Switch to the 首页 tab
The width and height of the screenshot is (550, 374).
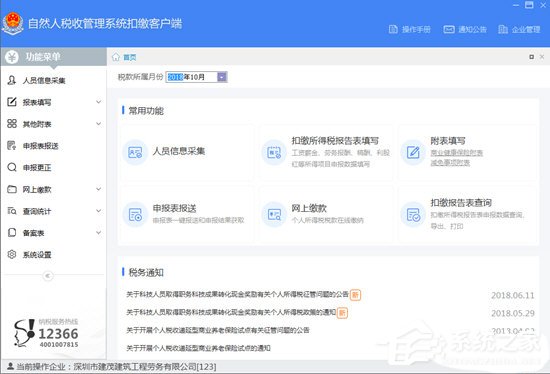129,57
